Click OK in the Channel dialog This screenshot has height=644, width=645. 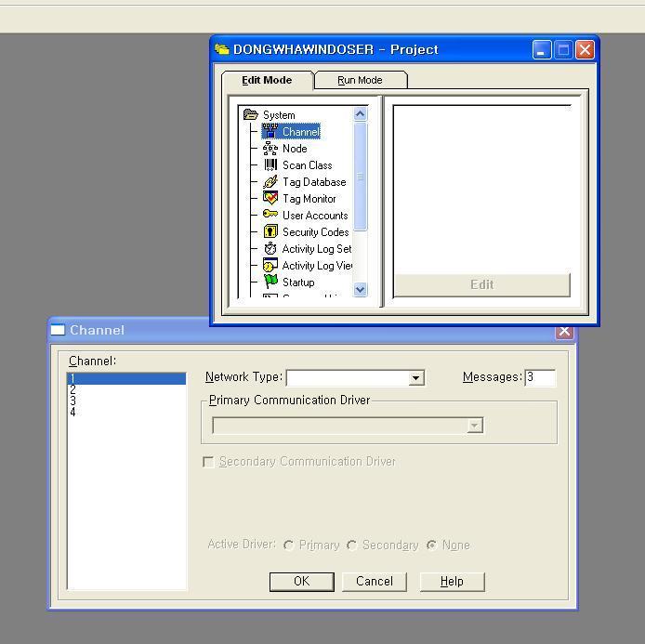click(301, 582)
